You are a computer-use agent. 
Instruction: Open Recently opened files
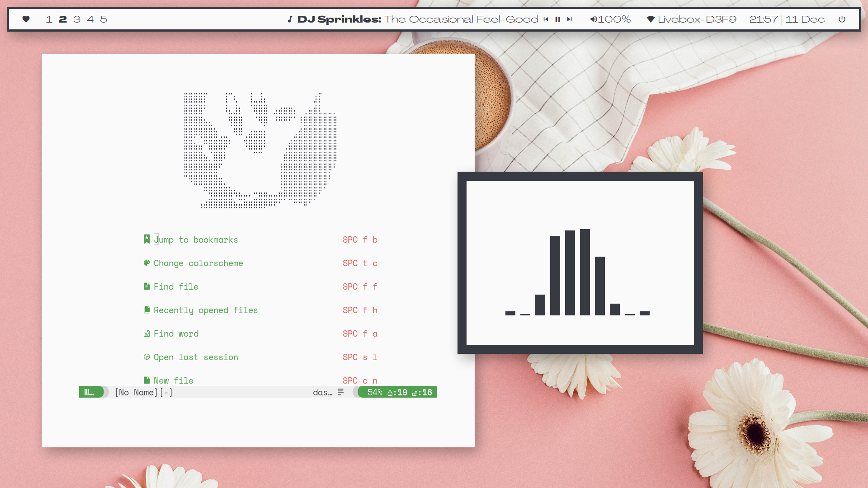click(205, 310)
